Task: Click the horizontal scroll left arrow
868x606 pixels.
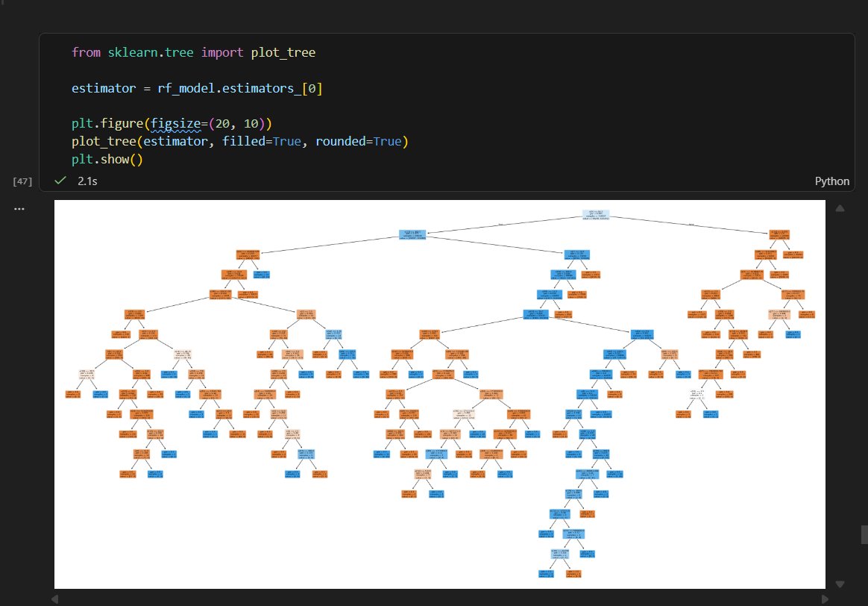Action: 55,599
